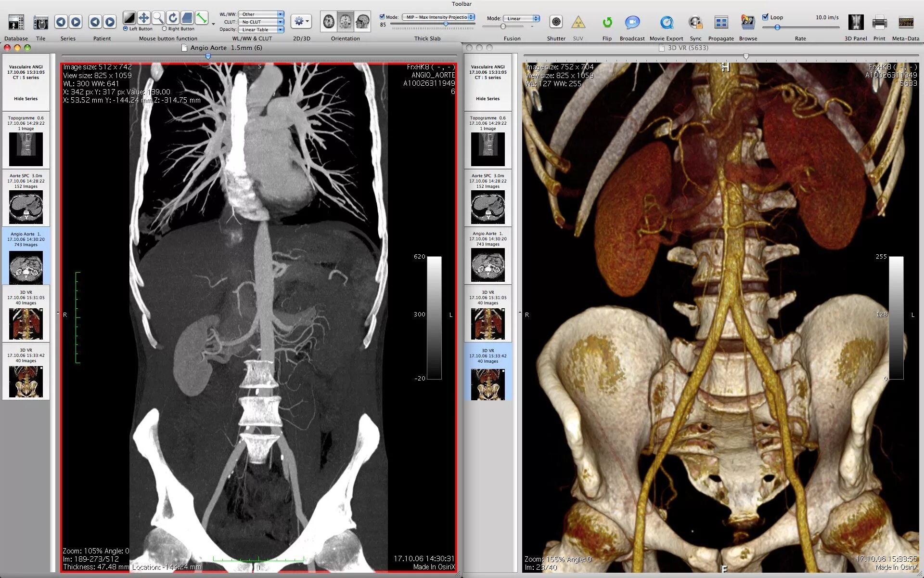The height and width of the screenshot is (578, 924).
Task: Open the Movie Export tool
Action: [666, 22]
